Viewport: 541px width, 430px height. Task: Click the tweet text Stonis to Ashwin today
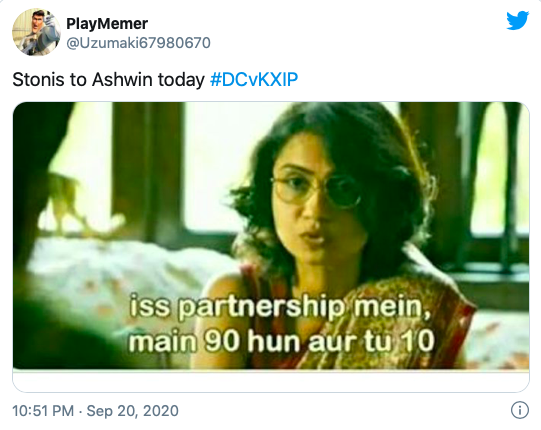click(108, 80)
